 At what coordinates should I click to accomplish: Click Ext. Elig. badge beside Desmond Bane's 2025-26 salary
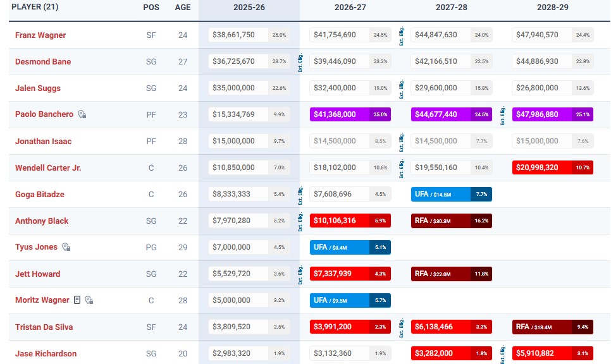pos(299,61)
